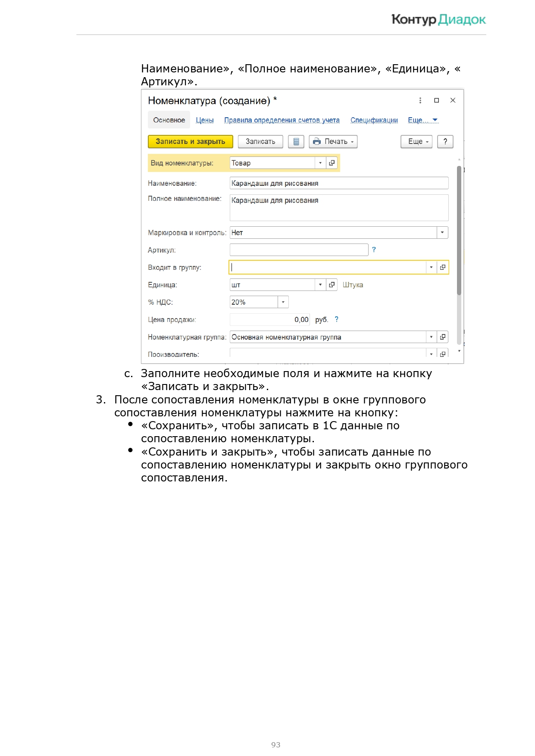This screenshot has width=535, height=756.
Task: Open the Правила определения счетов учета tab
Action: pos(282,120)
